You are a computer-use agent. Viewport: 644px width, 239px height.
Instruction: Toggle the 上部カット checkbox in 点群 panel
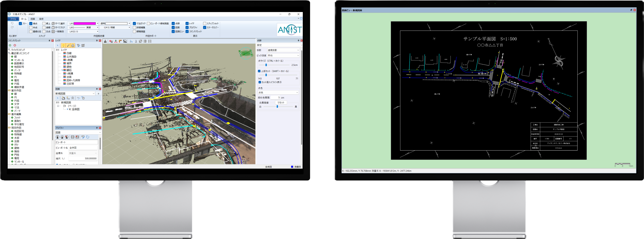(259, 71)
